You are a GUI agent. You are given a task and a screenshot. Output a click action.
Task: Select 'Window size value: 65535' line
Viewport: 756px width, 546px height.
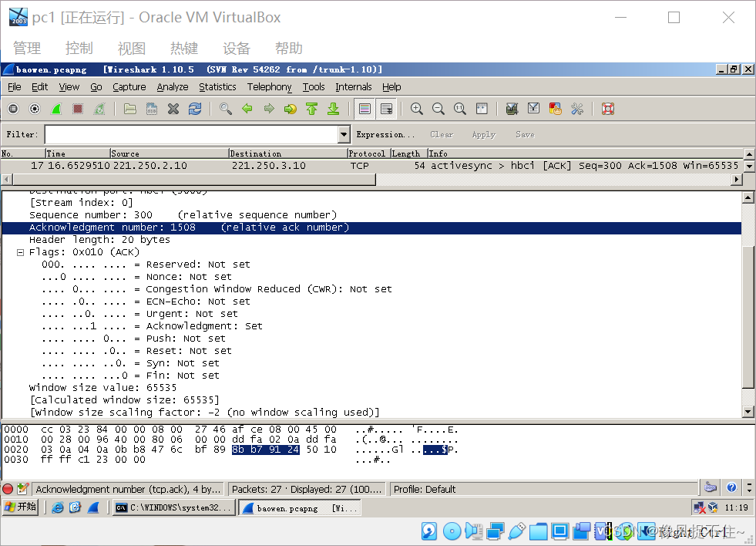point(102,388)
